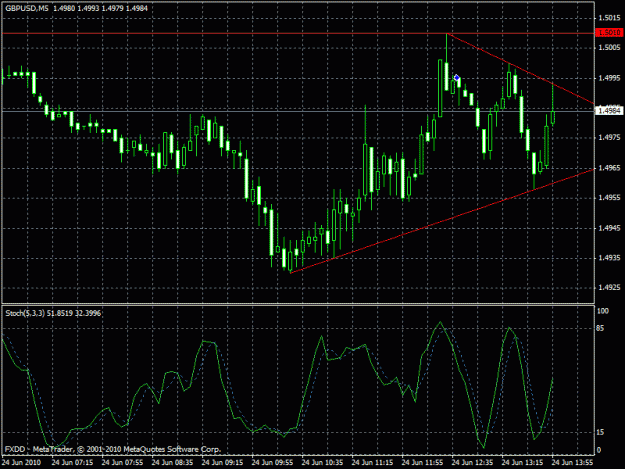Click the 1.4965 price scale label

(609, 168)
